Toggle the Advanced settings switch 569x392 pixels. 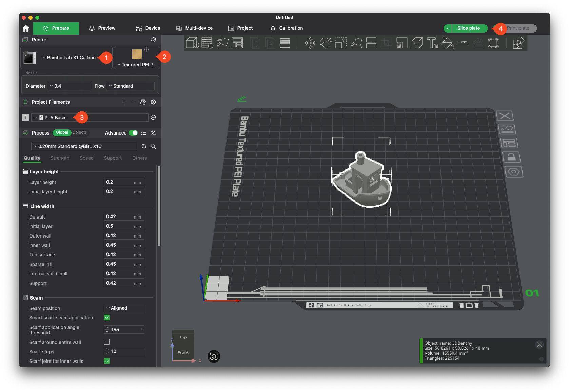point(133,133)
